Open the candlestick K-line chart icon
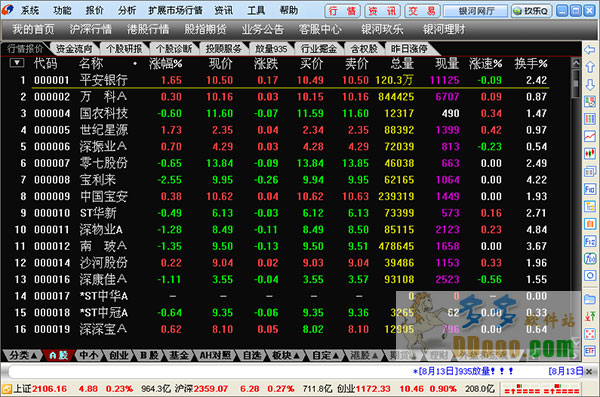Screen dimensions: 600x397 (590, 154)
